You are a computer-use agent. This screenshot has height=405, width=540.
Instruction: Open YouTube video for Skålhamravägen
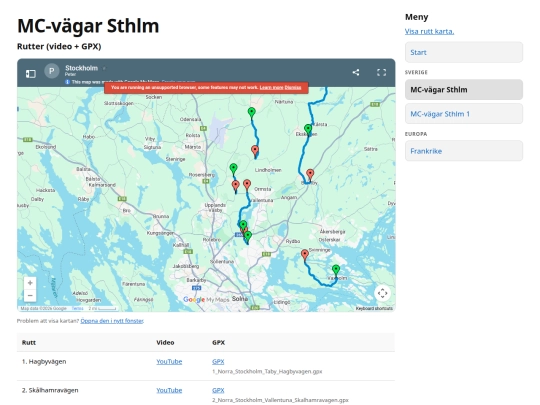point(169,390)
